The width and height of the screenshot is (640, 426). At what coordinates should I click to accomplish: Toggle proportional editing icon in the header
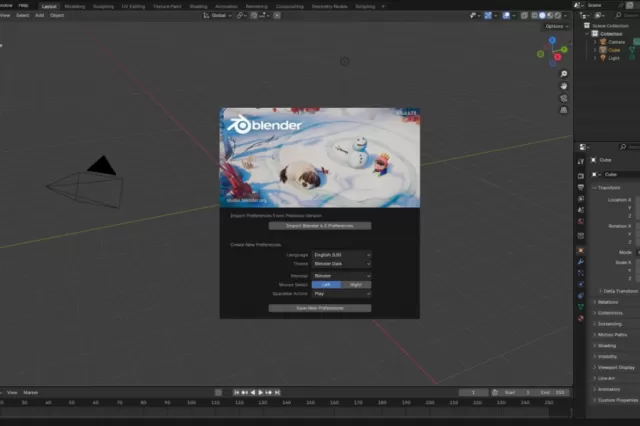[x=277, y=16]
